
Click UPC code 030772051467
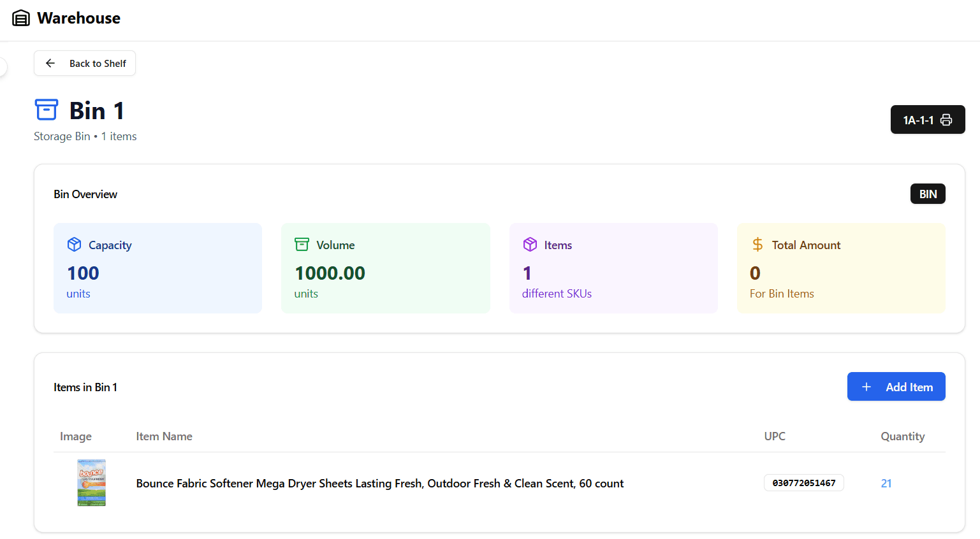(x=803, y=483)
